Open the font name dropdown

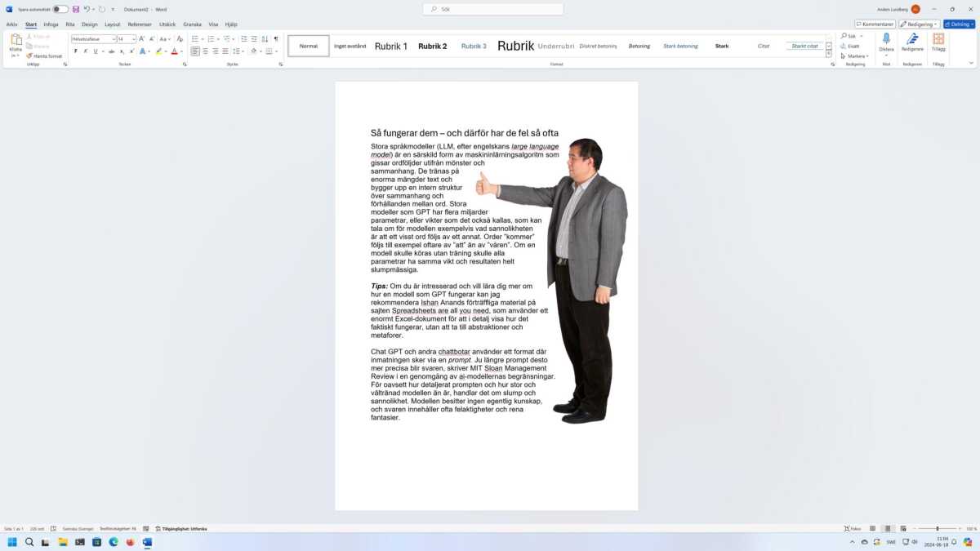pos(113,39)
